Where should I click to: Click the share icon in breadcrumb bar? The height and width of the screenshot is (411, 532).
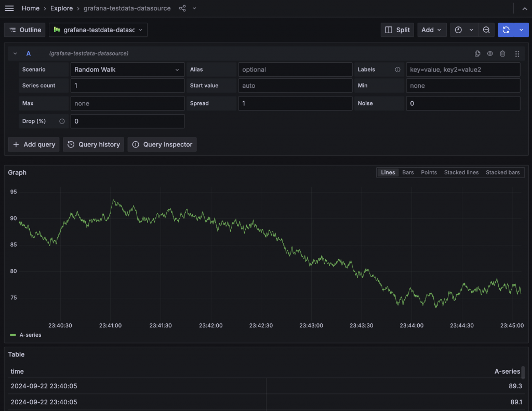coord(182,8)
